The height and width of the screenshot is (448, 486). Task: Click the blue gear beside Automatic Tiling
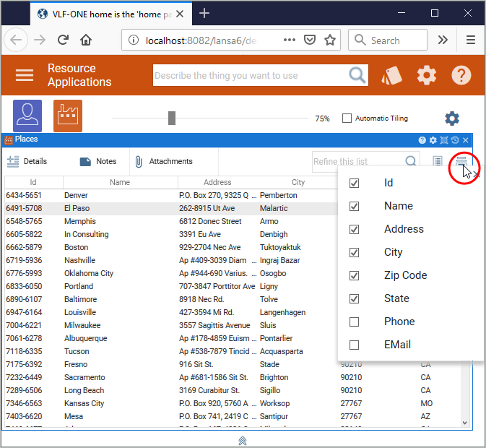(x=452, y=119)
